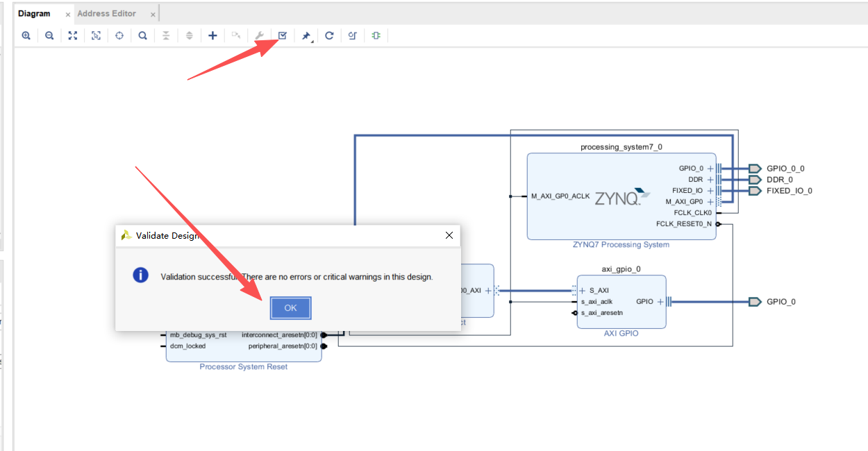Select the mb_debug_sys_rst pin
The width and height of the screenshot is (868, 451).
pos(198,335)
